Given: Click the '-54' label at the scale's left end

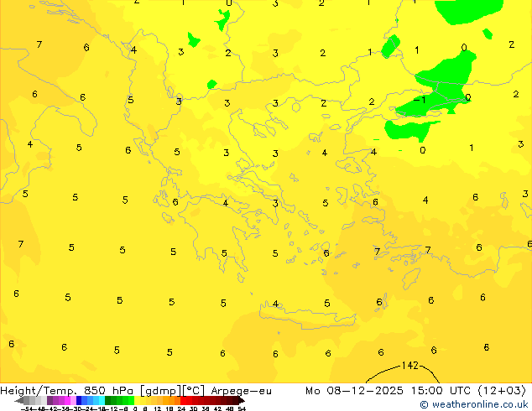Looking at the screenshot, I should coord(27,409).
